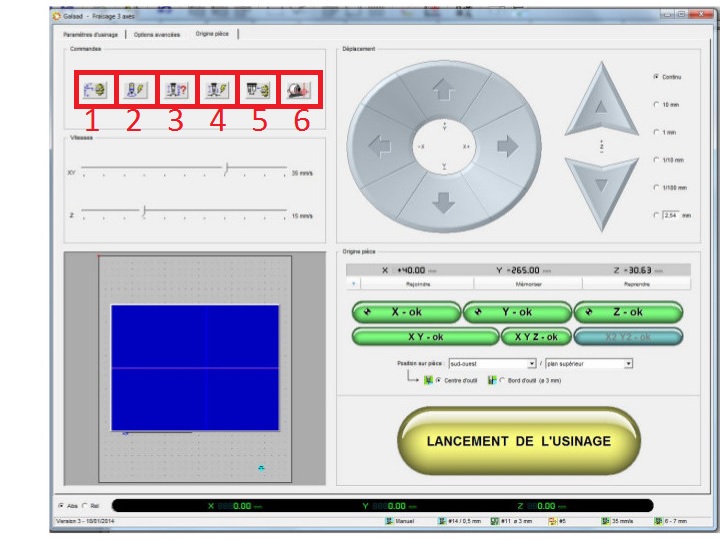The width and height of the screenshot is (720, 540).
Task: Click the LANCEMENT DE L'USINAGE button
Action: pyautogui.click(x=518, y=441)
